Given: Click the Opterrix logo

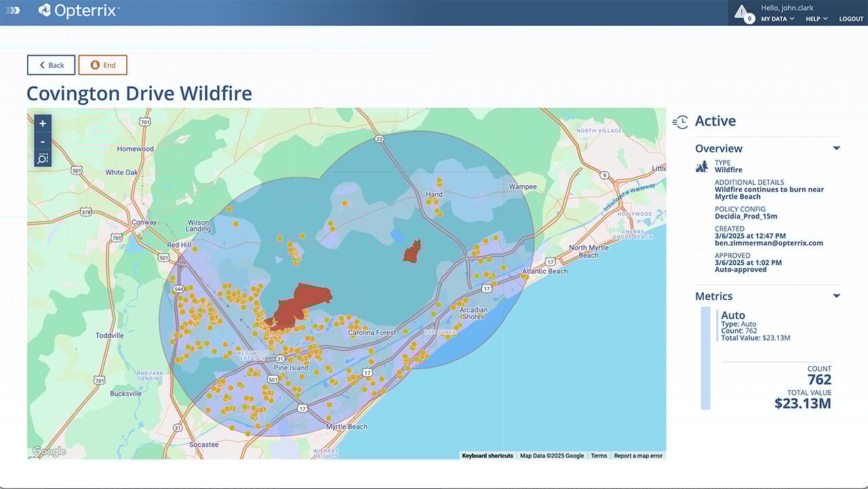Looking at the screenshot, I should point(78,10).
